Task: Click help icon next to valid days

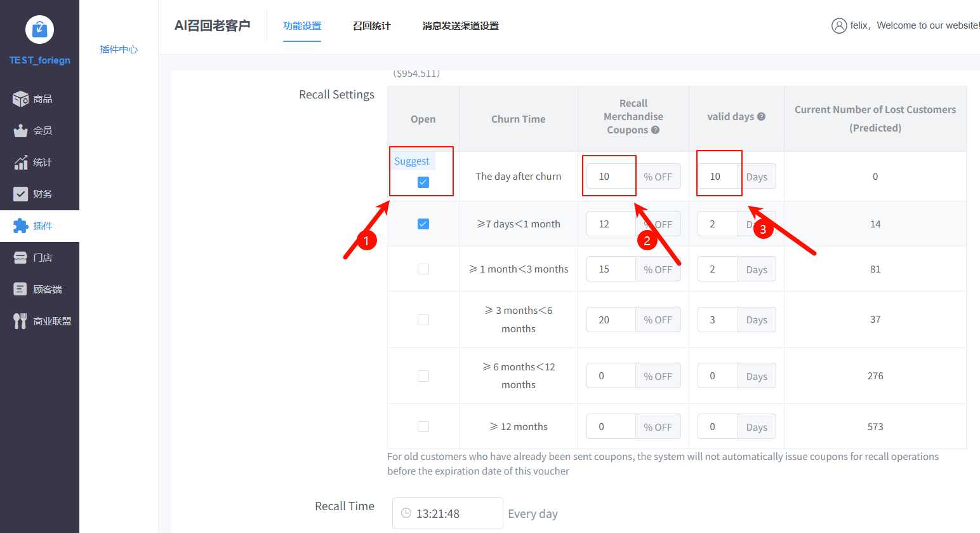Action: 761,117
